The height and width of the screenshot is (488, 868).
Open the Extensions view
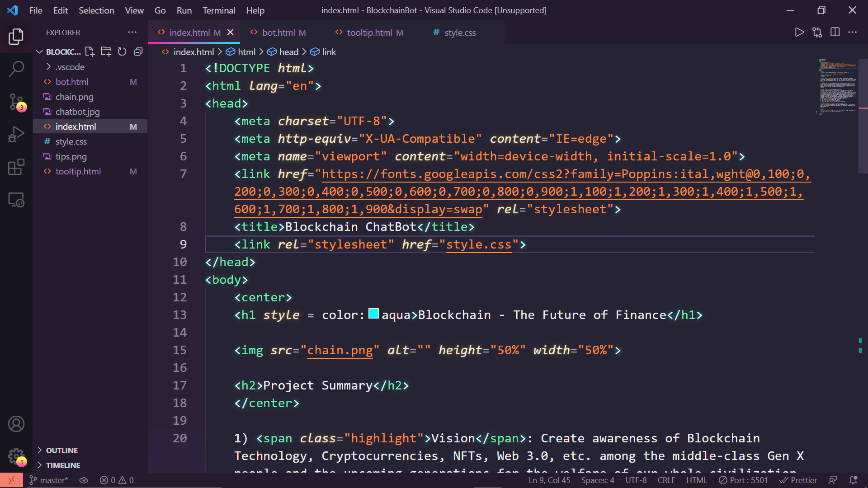point(16,167)
